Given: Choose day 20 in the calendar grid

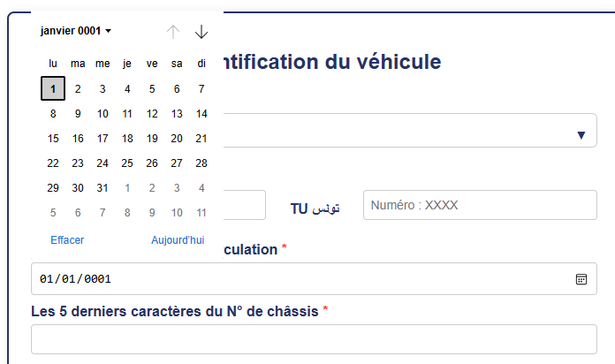Looking at the screenshot, I should click(177, 138).
